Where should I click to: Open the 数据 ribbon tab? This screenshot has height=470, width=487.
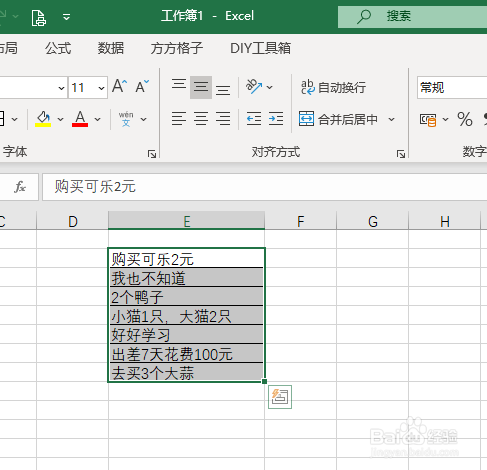pyautogui.click(x=111, y=48)
